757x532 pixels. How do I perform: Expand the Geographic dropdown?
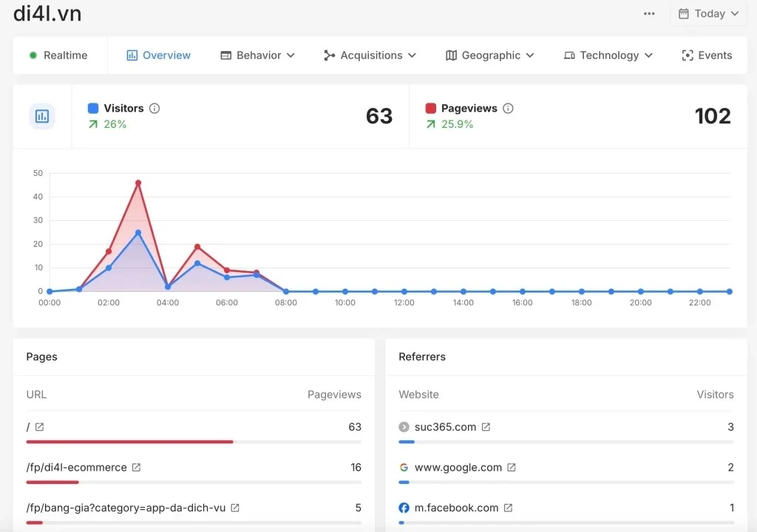pyautogui.click(x=489, y=55)
